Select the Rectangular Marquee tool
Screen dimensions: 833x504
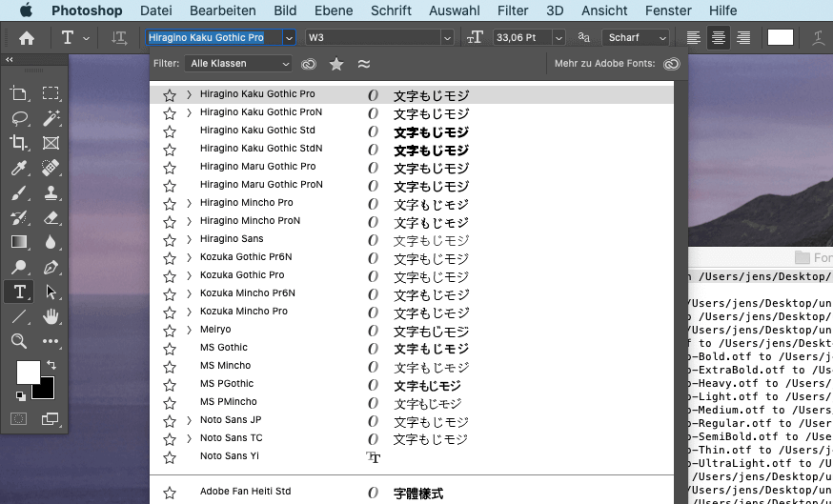pos(51,93)
